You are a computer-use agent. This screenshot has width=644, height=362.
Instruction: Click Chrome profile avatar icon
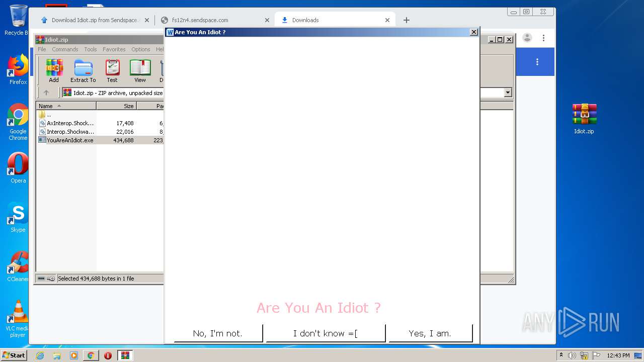click(x=527, y=38)
